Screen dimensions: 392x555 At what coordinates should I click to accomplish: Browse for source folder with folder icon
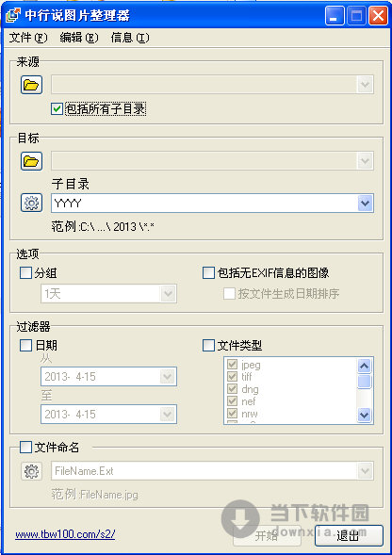click(31, 85)
